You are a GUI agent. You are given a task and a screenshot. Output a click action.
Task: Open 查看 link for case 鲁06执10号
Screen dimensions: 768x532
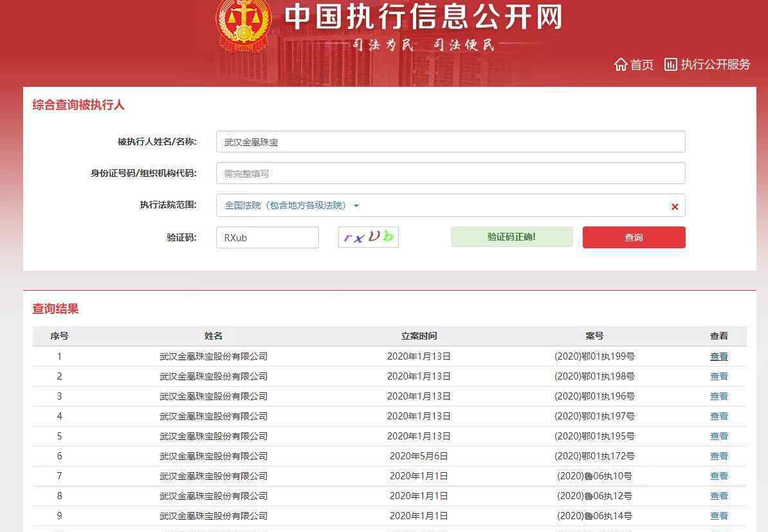(718, 476)
